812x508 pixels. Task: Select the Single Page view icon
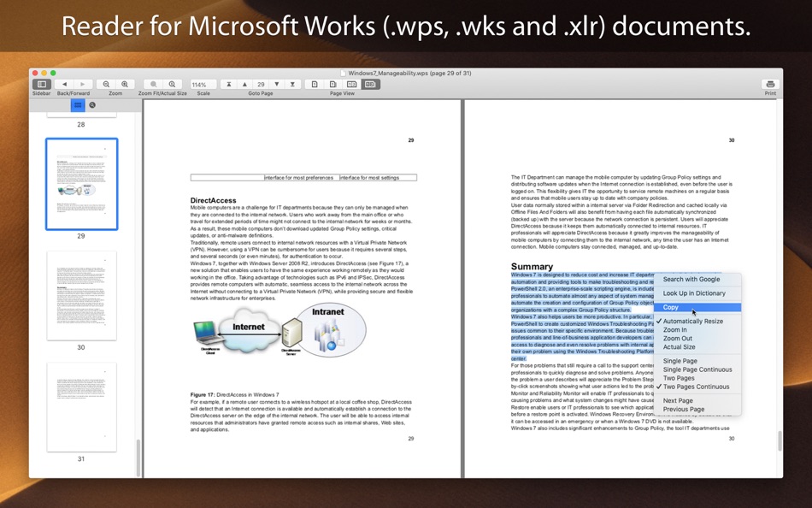315,84
